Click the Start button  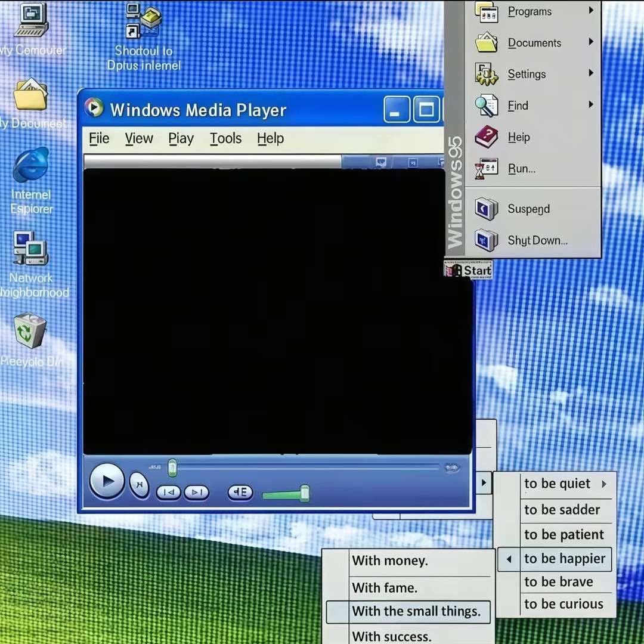pyautogui.click(x=469, y=270)
